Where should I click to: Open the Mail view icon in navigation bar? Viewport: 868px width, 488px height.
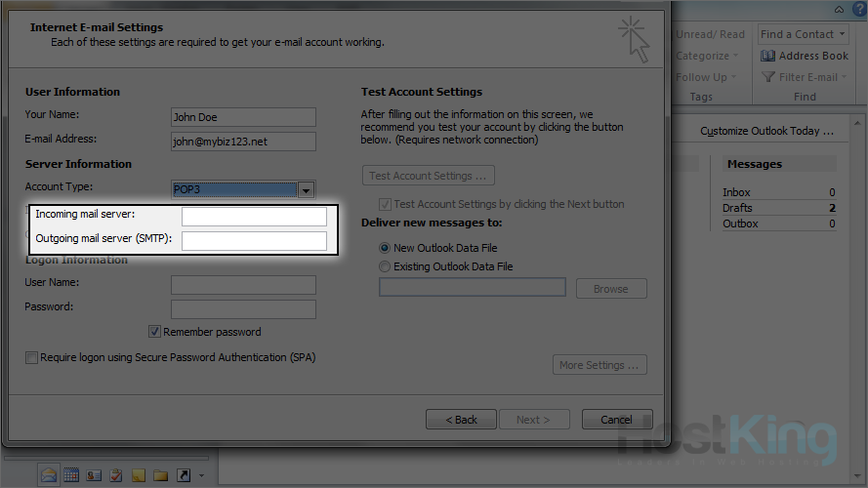tap(49, 475)
